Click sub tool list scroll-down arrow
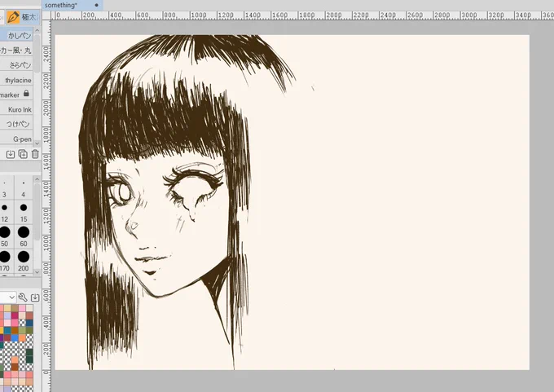The width and height of the screenshot is (554, 392). [x=37, y=143]
